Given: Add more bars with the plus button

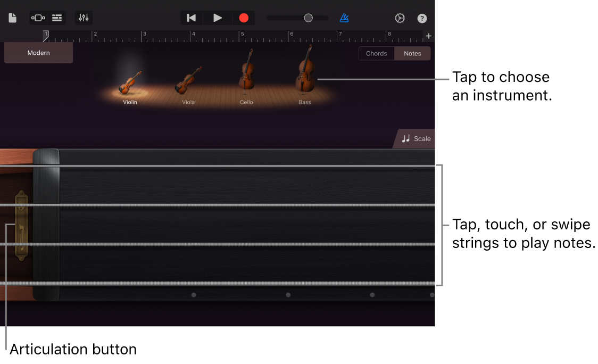Looking at the screenshot, I should pyautogui.click(x=429, y=36).
